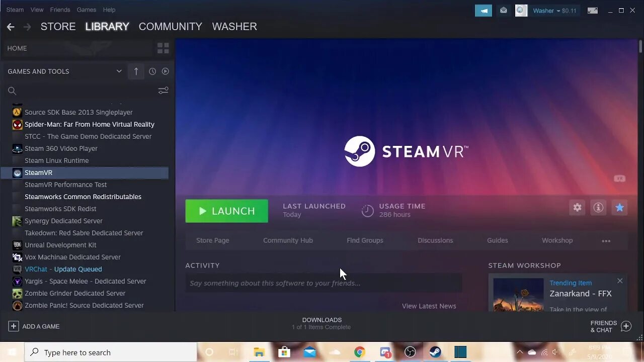
Task: Open the Downloads status area
Action: point(321,323)
